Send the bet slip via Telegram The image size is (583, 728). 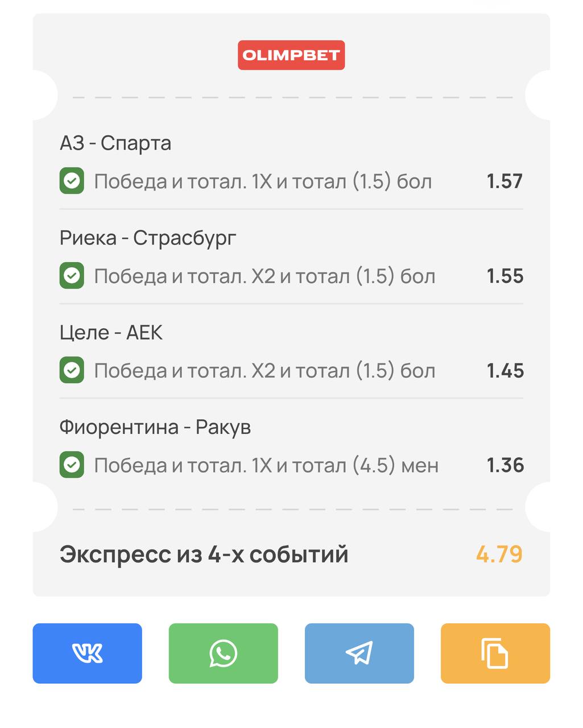[x=359, y=653]
